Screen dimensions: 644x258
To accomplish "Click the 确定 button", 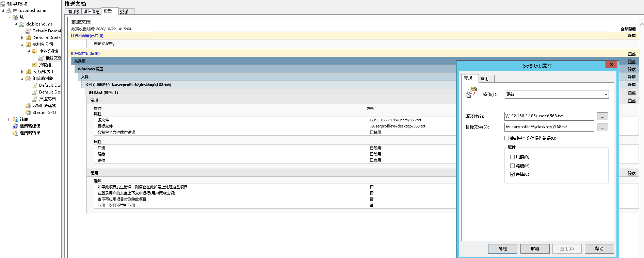I will (502, 249).
